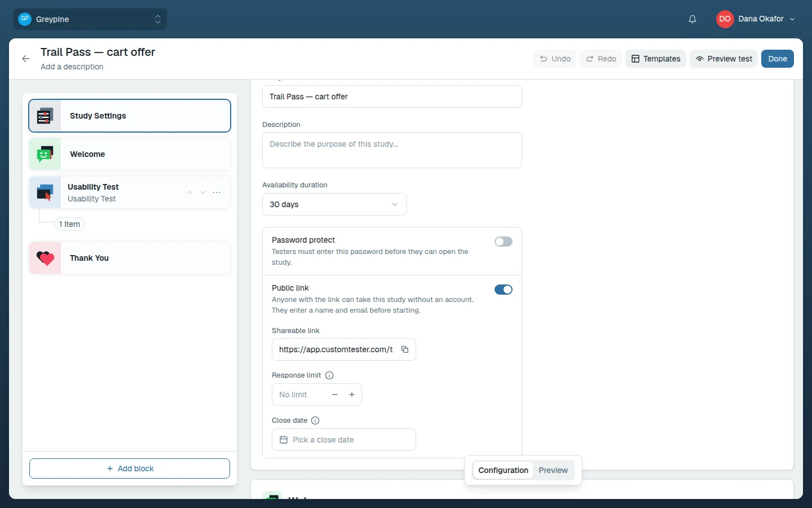The width and height of the screenshot is (812, 508).
Task: Click the Greypine workspace logo
Action: (25, 19)
